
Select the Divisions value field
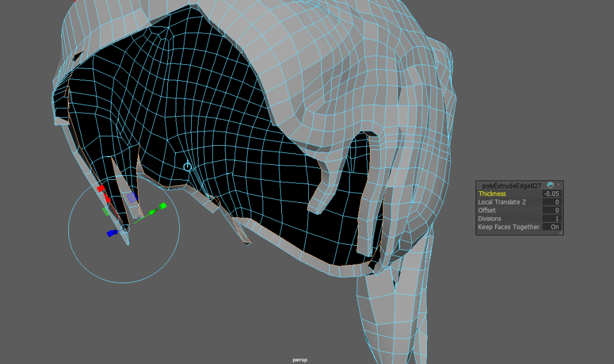(x=551, y=219)
